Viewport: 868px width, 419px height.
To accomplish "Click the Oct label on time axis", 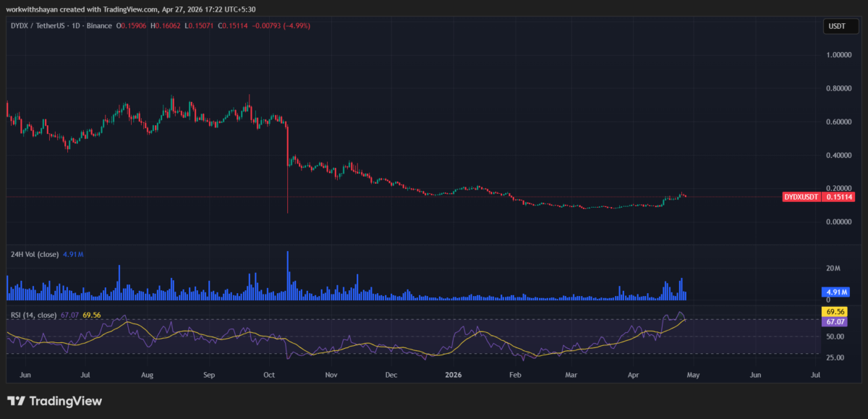I will (x=269, y=376).
